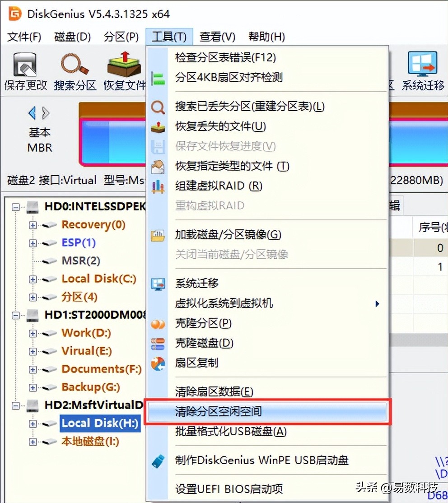Open the 分区(P) menu
Viewport: 448px width, 503px height.
(121, 37)
